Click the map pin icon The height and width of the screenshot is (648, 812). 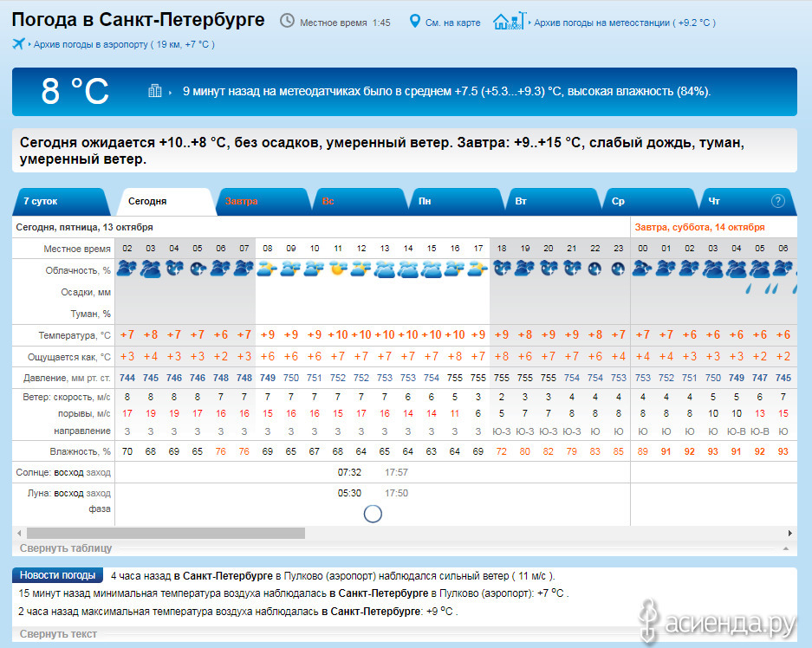point(414,22)
